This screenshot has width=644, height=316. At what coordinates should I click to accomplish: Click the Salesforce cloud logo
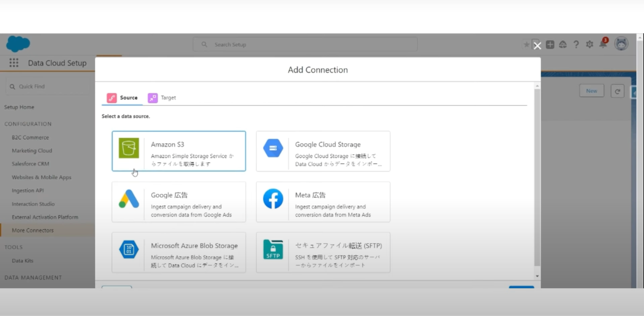(x=18, y=44)
